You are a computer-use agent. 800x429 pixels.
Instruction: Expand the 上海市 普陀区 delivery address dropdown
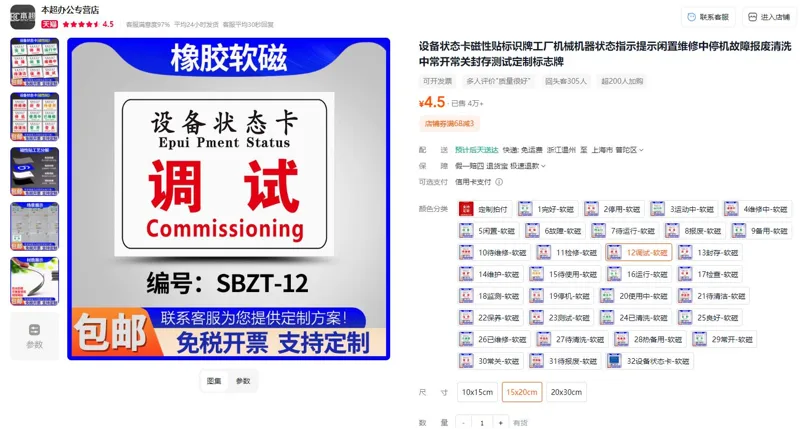point(617,150)
